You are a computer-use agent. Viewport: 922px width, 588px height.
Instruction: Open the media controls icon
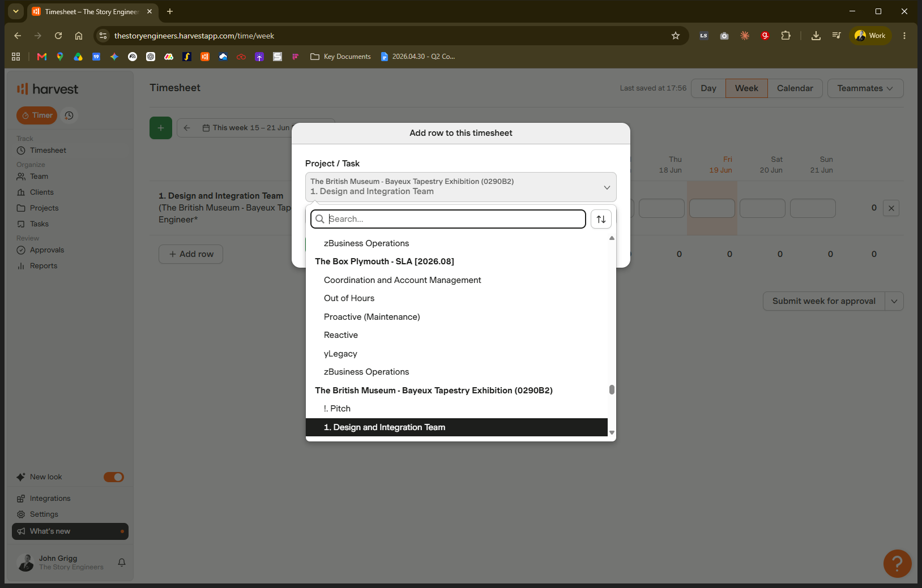[836, 36]
